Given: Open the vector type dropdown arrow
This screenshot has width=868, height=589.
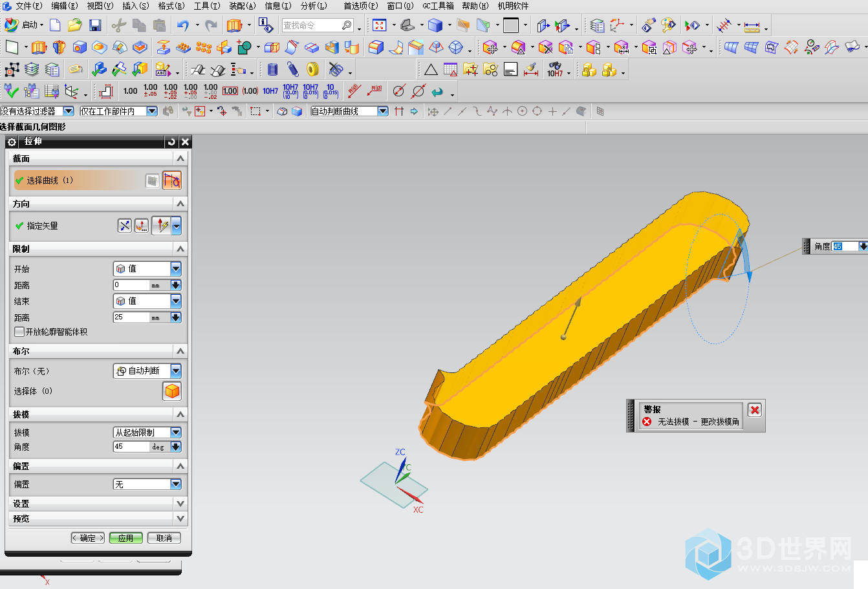Looking at the screenshot, I should [x=177, y=226].
